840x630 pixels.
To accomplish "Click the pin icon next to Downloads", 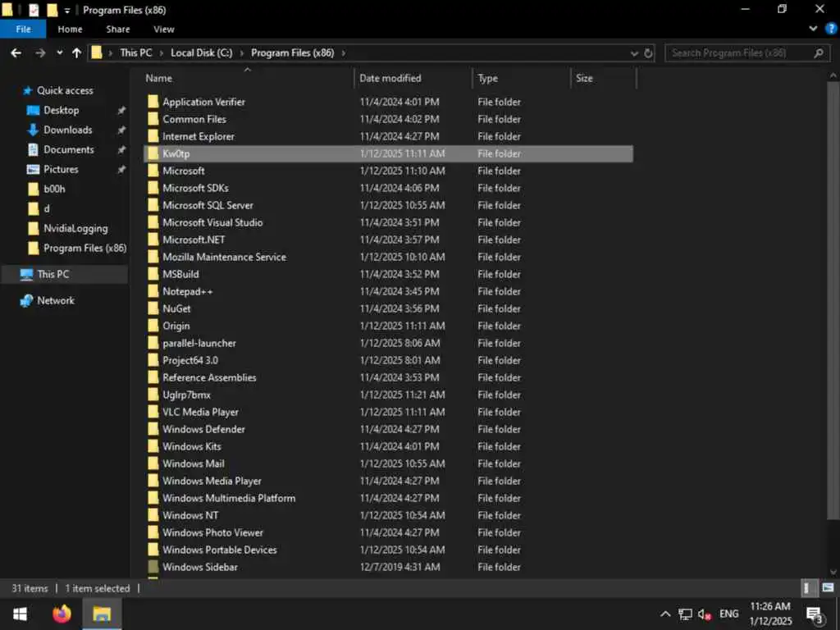I will (121, 130).
